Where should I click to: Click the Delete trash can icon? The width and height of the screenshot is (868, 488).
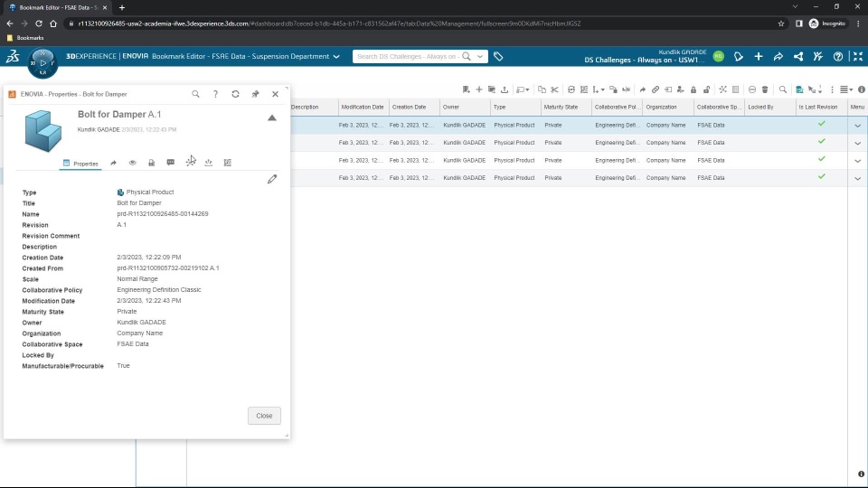click(765, 89)
